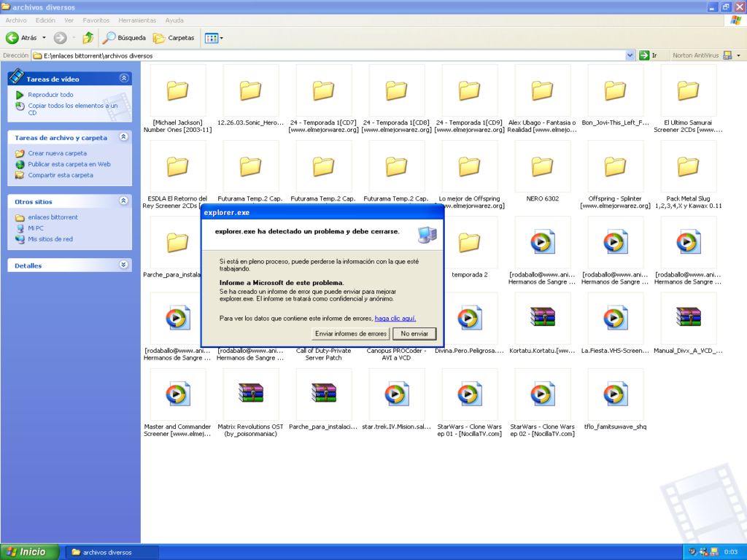Collapse the Otros sitios panel
Image resolution: width=747 pixels, height=560 pixels.
[124, 201]
